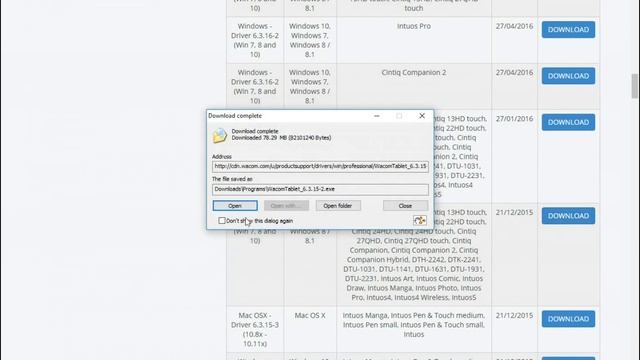This screenshot has width=640, height=360.
Task: Click the download folder icon in dialog
Action: point(220,136)
